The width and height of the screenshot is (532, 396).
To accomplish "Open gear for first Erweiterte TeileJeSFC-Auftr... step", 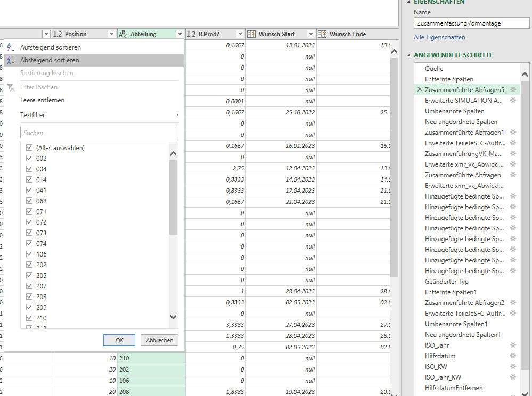I will [x=513, y=143].
